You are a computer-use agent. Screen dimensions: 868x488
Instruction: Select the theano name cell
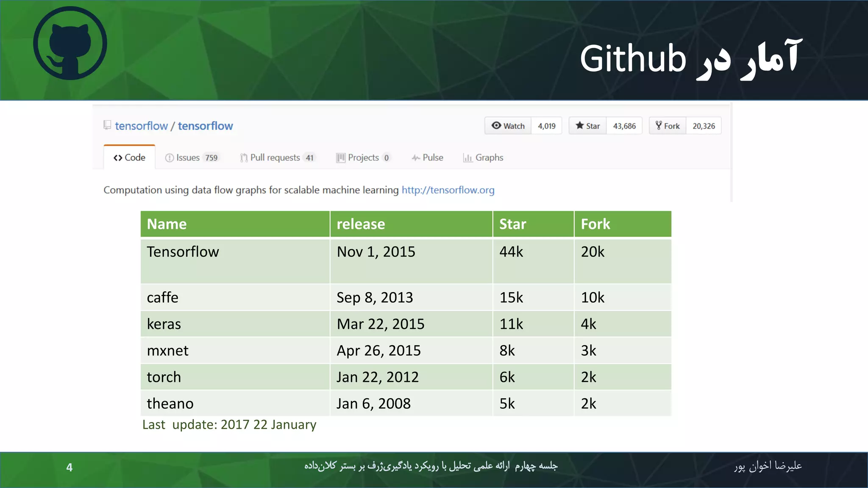tap(235, 403)
